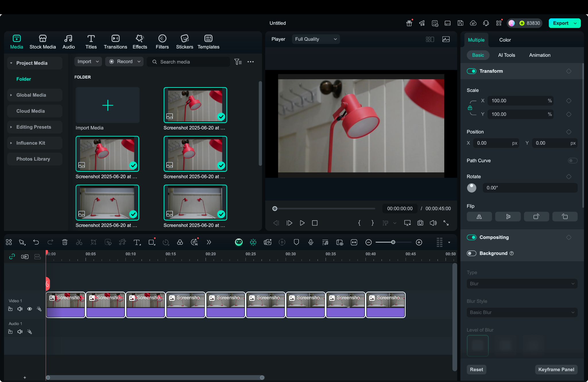Screen dimensions: 588x382
Task: Open the Titles tab
Action: coord(91,42)
